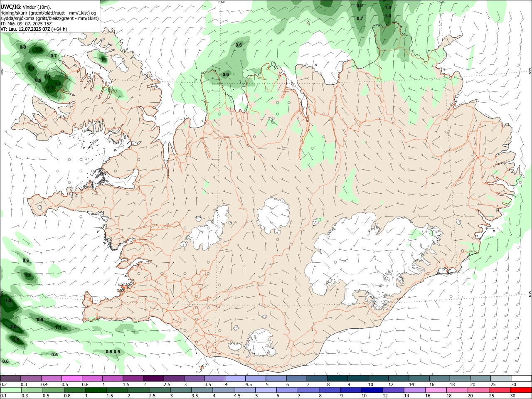Click the "Vindur (10m)" label
Screen dimensions: 532x399
[37, 7]
